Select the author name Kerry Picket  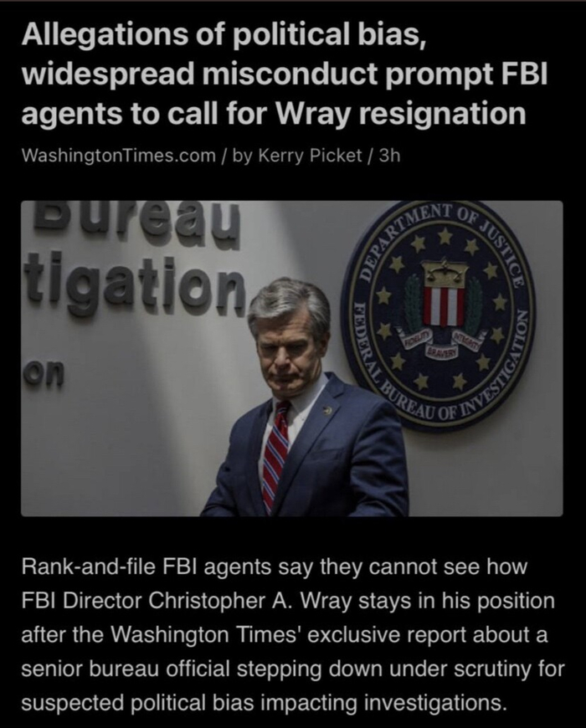click(310, 156)
